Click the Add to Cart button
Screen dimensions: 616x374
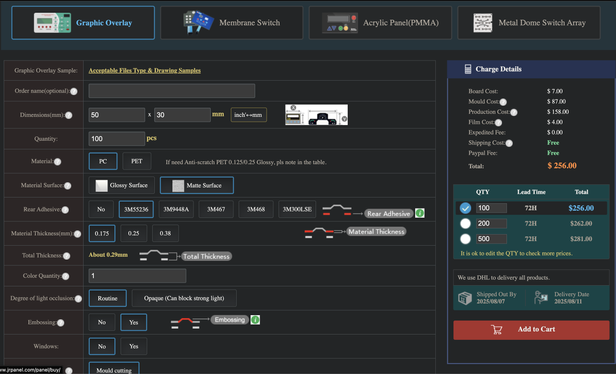tap(531, 330)
